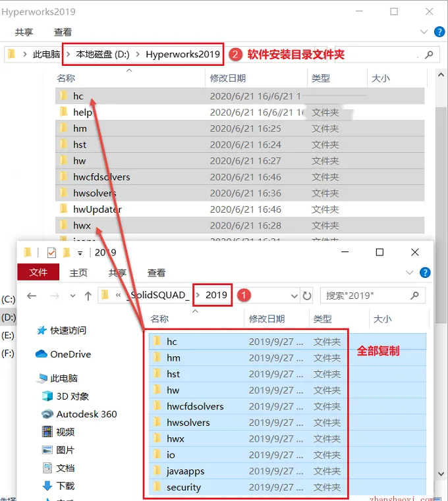This screenshot has height=501, width=448.
Task: Select the hwUpdater folder in Hyperworks2019
Action: [240, 209]
